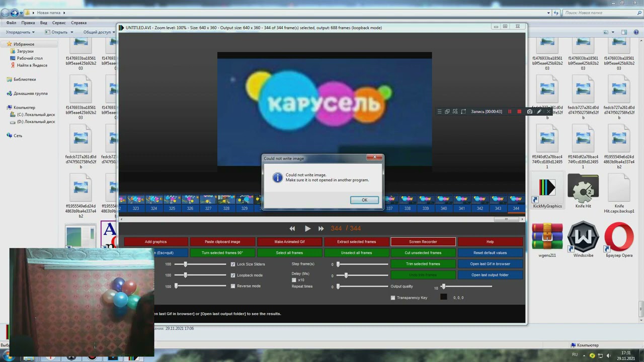
Task: Click Paste clipboard image button
Action: [222, 242]
